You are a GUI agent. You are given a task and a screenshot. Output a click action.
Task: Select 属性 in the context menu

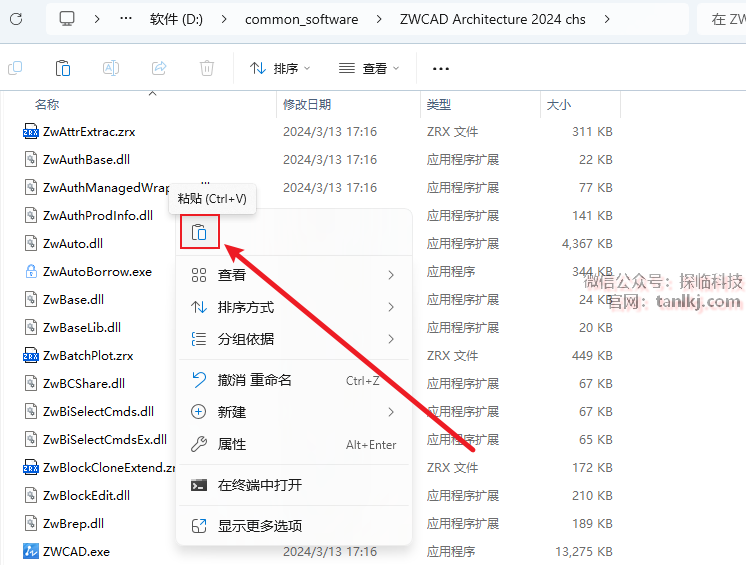point(294,444)
